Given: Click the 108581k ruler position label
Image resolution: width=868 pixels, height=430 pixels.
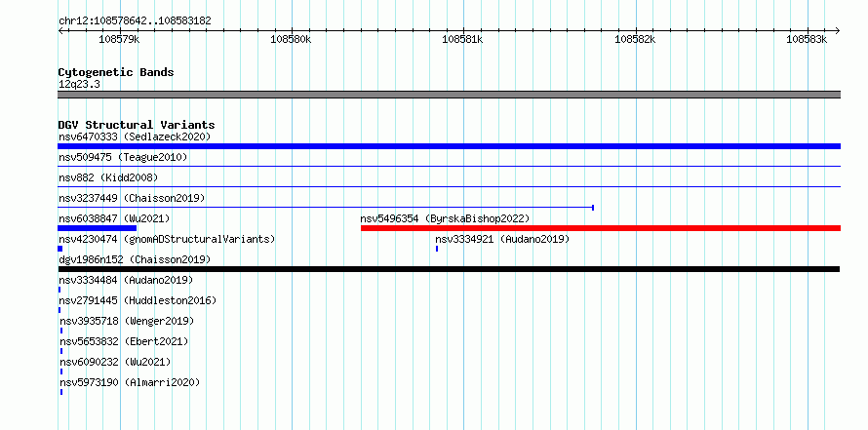Looking at the screenshot, I should [463, 39].
